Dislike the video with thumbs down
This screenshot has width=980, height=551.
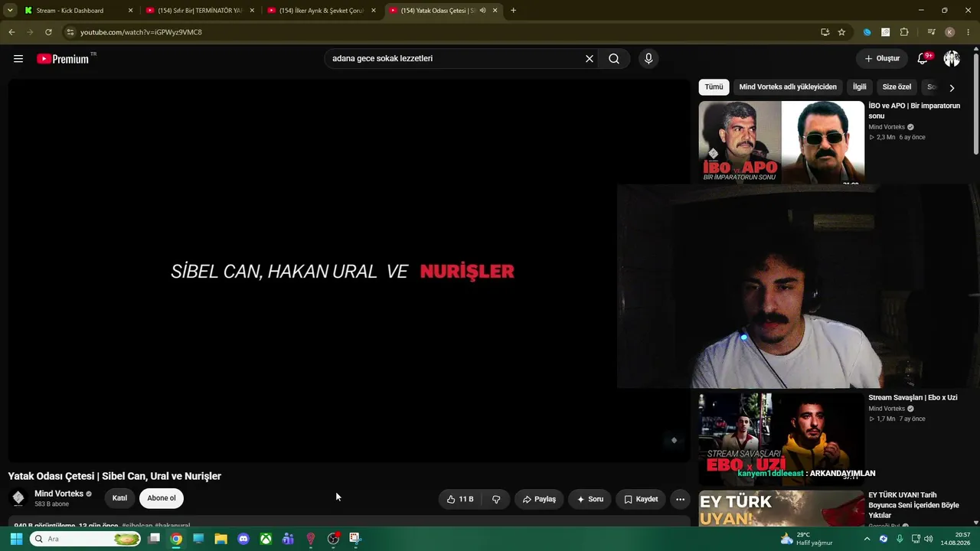click(x=496, y=499)
